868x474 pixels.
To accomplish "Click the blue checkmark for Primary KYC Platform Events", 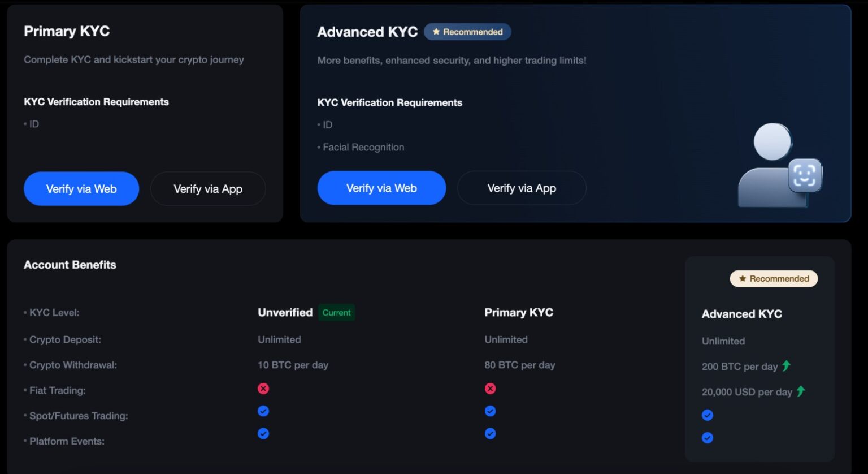I will 490,433.
